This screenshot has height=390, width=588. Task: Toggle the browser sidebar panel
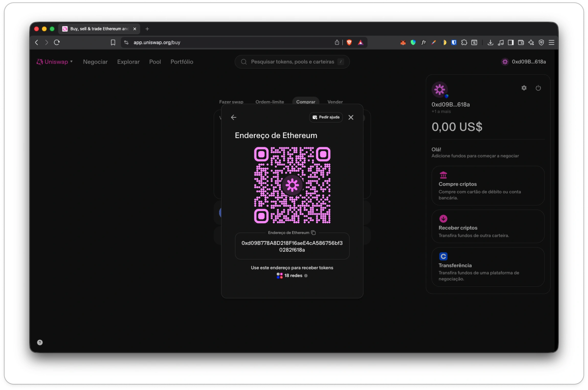point(511,42)
